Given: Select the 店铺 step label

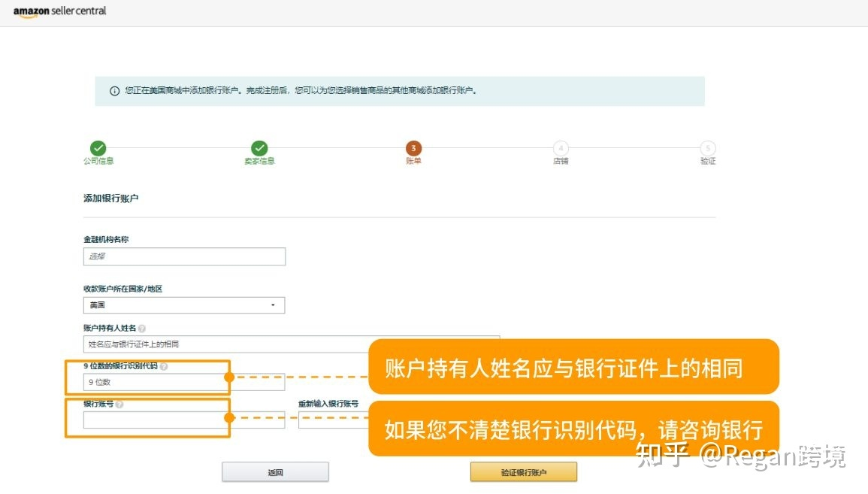Looking at the screenshot, I should (x=561, y=160).
